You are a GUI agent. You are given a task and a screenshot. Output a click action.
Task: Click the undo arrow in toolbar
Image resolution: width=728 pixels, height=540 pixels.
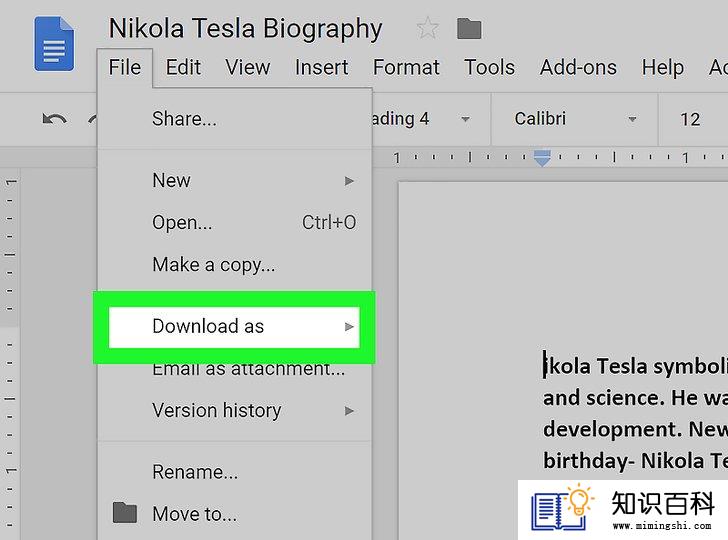(x=54, y=119)
